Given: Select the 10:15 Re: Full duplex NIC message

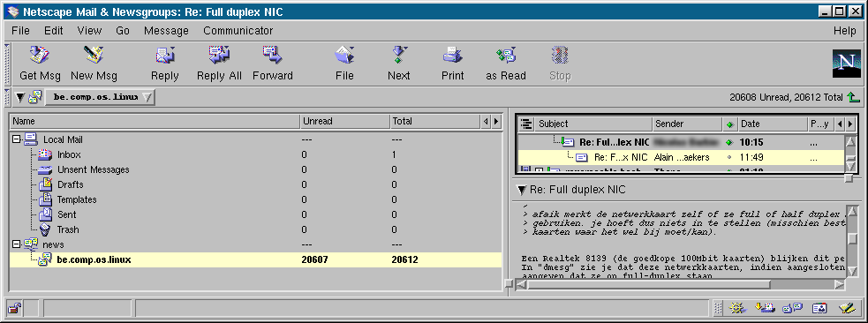Looking at the screenshot, I should tap(681, 142).
